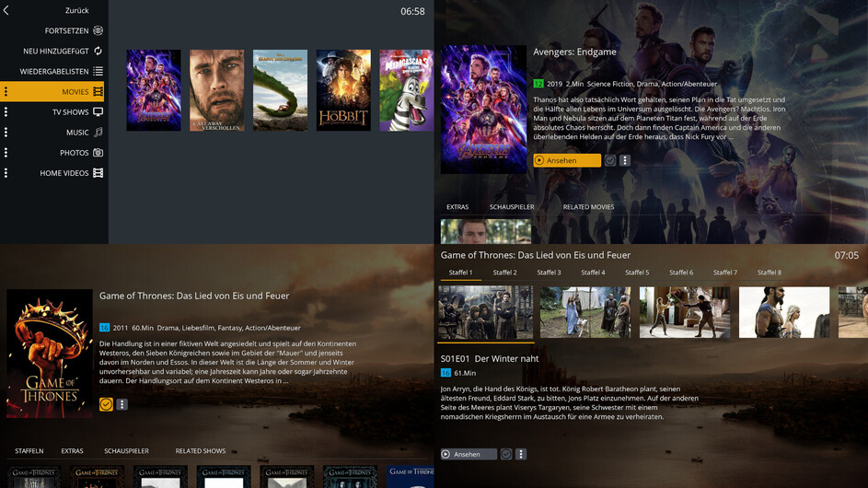Switch to Staffeln tab
Image resolution: width=868 pixels, height=488 pixels.
(29, 451)
